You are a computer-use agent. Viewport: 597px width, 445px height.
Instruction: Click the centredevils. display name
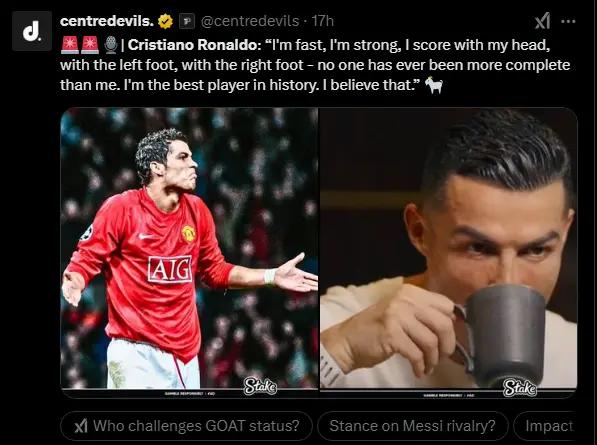(x=107, y=21)
